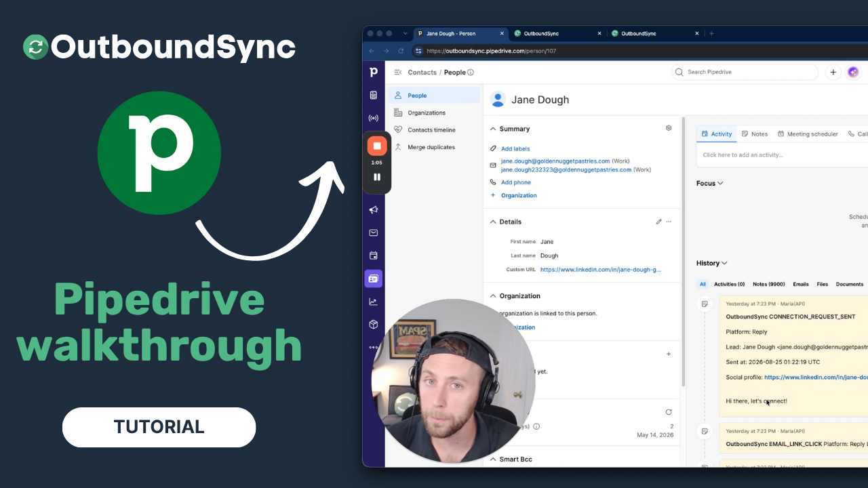Screen dimensions: 868x488
Task: Collapse the Smart Bcc section
Action: pos(493,460)
